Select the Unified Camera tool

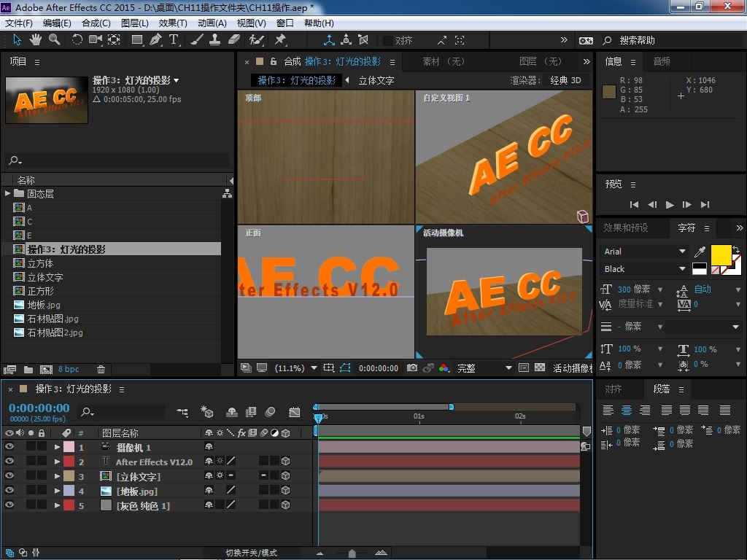[x=96, y=39]
